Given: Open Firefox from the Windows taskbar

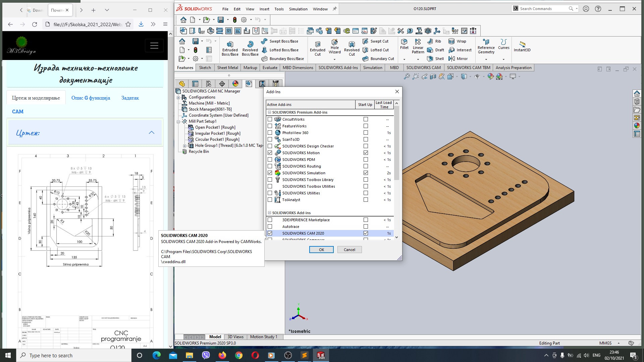Looking at the screenshot, I should pos(222,355).
